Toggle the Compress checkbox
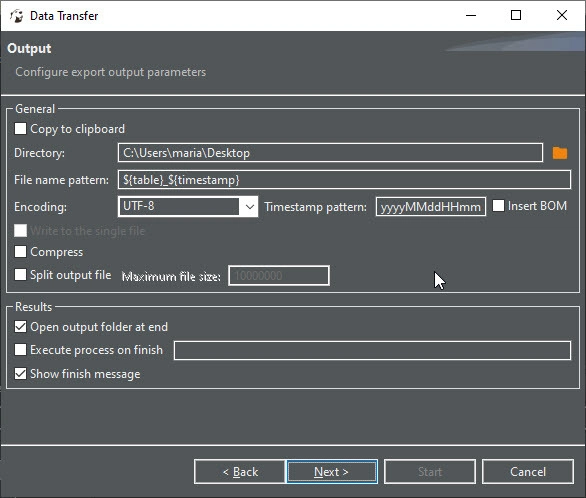Screen dimensions: 586x498 20,252
